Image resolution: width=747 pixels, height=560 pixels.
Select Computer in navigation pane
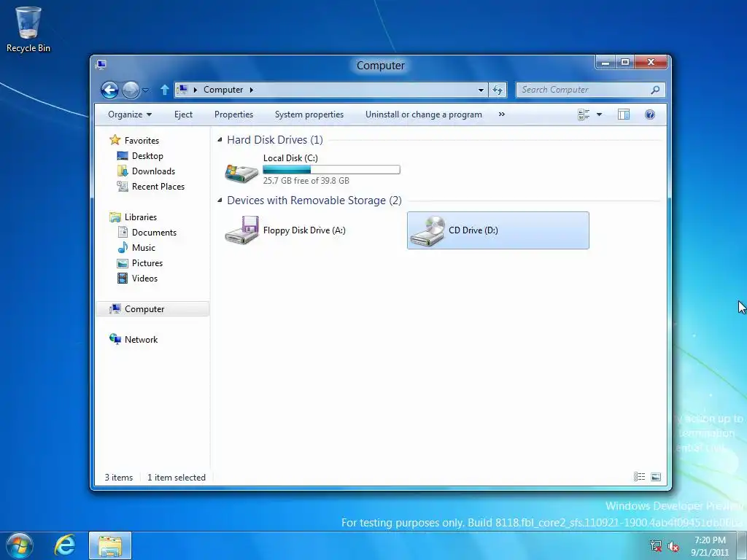click(152, 309)
